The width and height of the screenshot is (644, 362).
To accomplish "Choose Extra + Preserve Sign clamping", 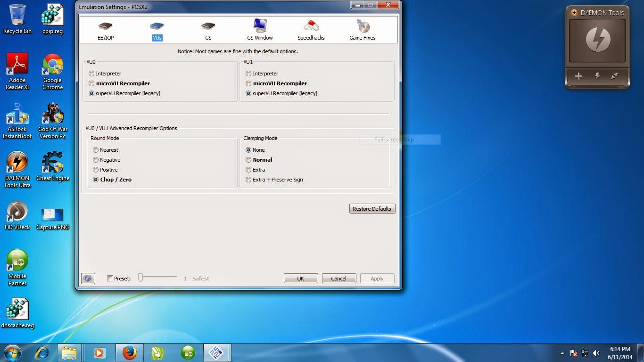I will pos(274,180).
